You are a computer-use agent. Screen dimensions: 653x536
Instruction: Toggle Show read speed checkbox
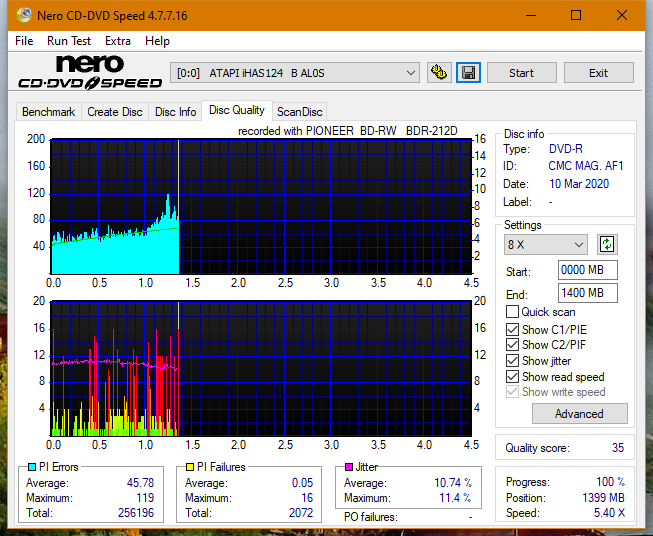(512, 376)
